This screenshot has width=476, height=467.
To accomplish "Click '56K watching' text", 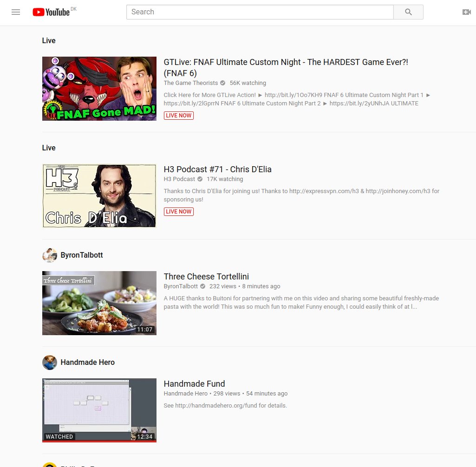I will (248, 83).
